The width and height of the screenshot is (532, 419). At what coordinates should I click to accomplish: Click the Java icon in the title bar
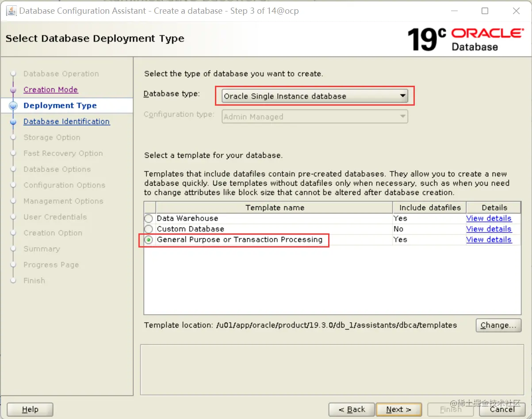(11, 11)
